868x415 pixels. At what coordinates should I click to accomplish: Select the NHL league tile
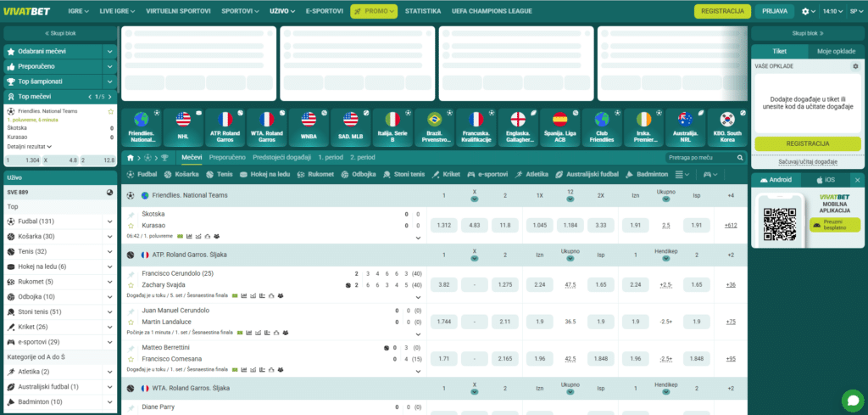pos(183,127)
